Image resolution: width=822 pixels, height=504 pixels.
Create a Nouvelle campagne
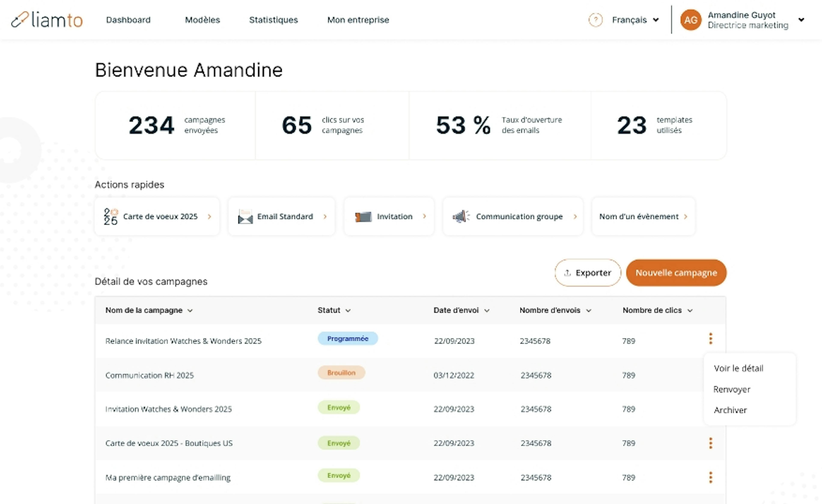(x=676, y=273)
